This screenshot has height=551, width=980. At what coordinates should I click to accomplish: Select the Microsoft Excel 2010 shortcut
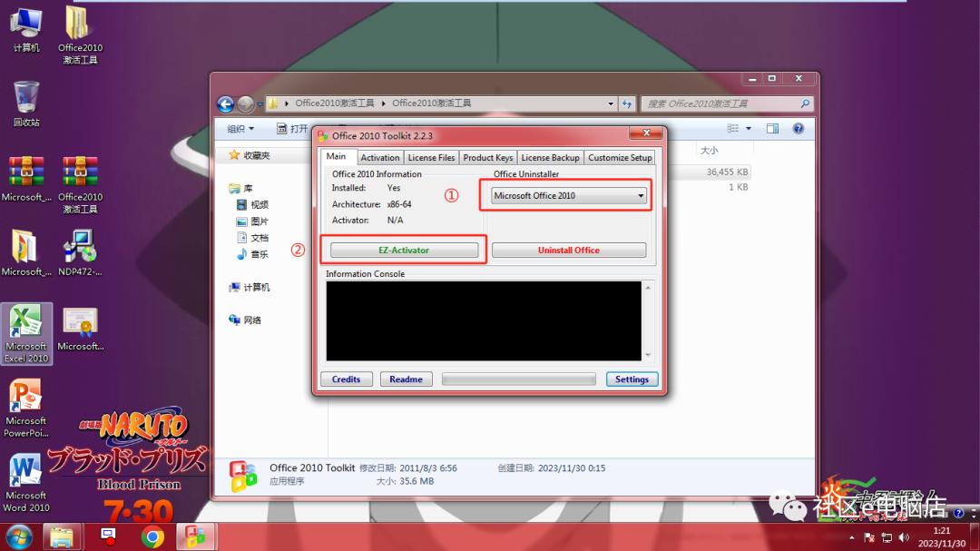pos(26,333)
